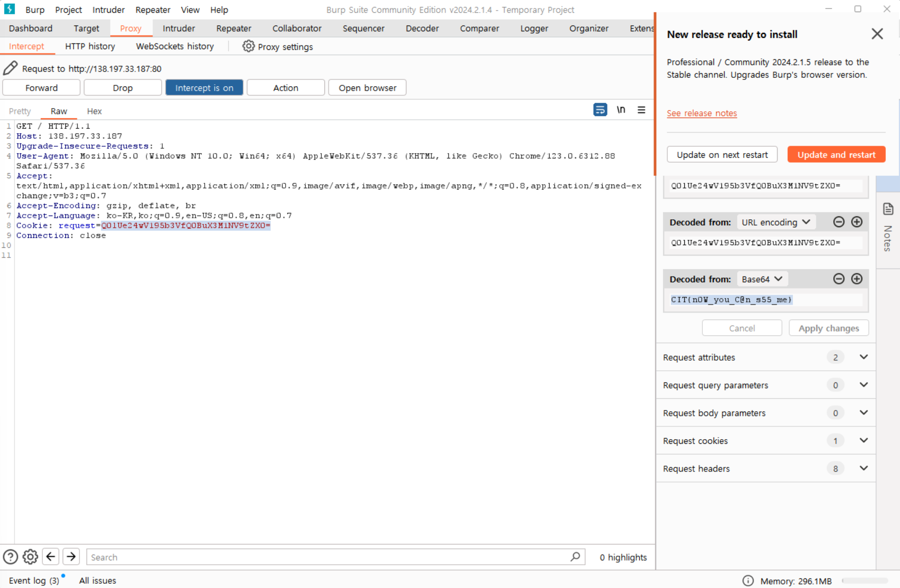The width and height of the screenshot is (900, 588).
Task: Open HTTP history sub-tab
Action: 90,46
